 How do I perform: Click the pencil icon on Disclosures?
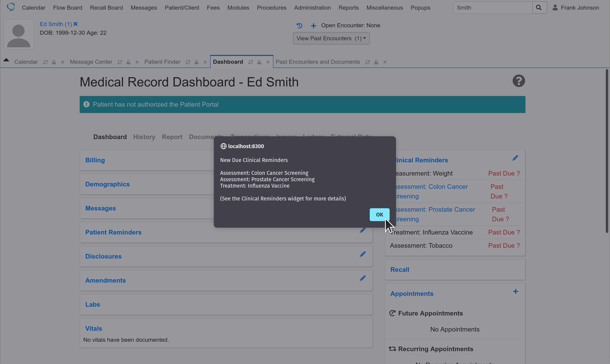tap(363, 254)
